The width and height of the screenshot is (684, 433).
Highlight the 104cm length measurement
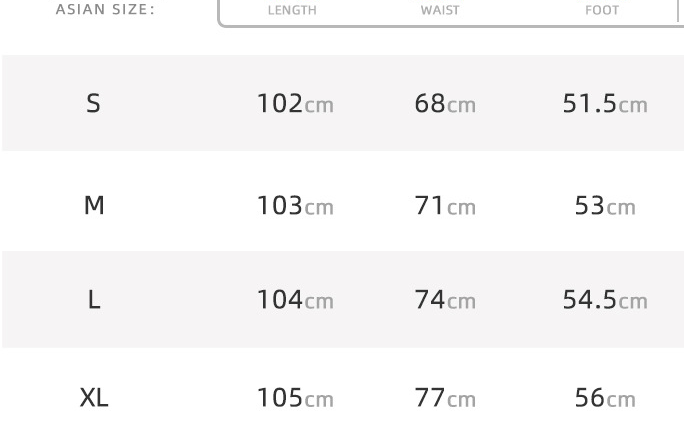coord(295,299)
